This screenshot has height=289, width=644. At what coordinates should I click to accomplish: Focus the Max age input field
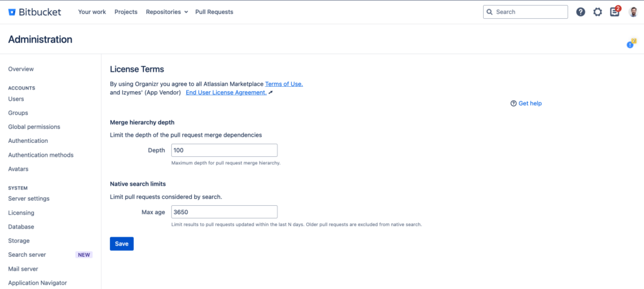click(x=223, y=212)
